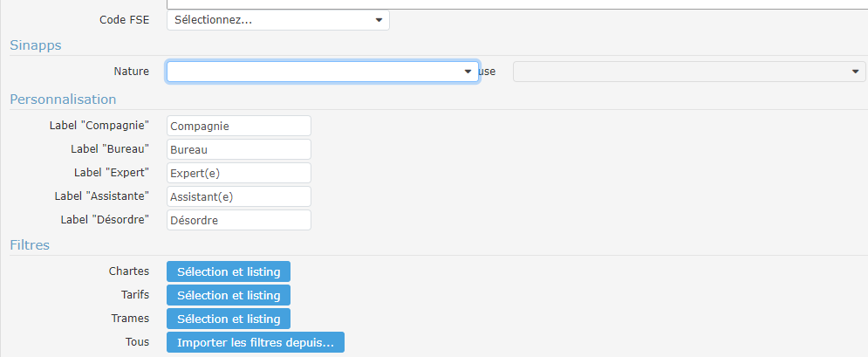Edit the "Désordre" label input

[x=238, y=221]
